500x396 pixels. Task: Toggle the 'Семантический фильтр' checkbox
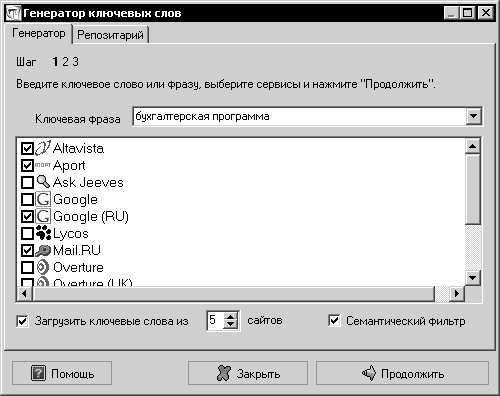(334, 321)
